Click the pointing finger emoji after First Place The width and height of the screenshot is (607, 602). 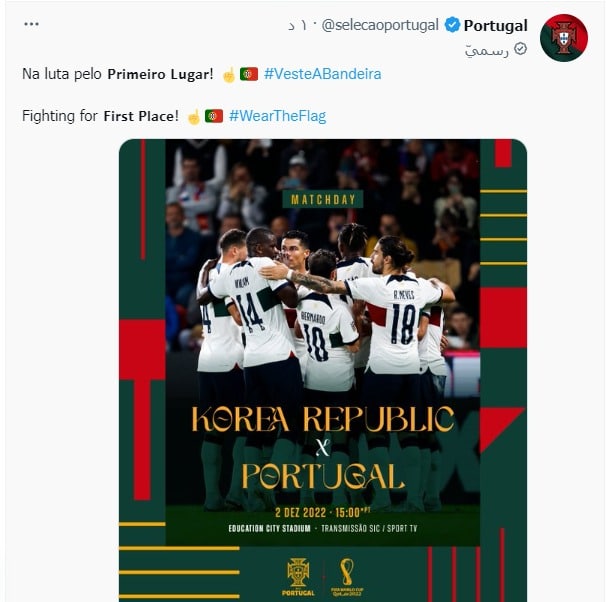[x=194, y=117]
